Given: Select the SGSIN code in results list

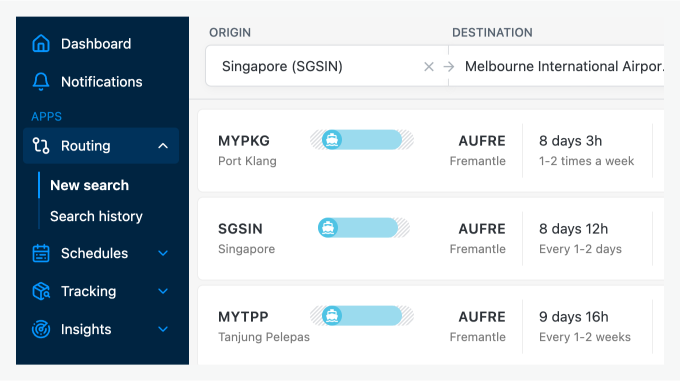Looking at the screenshot, I should 240,229.
